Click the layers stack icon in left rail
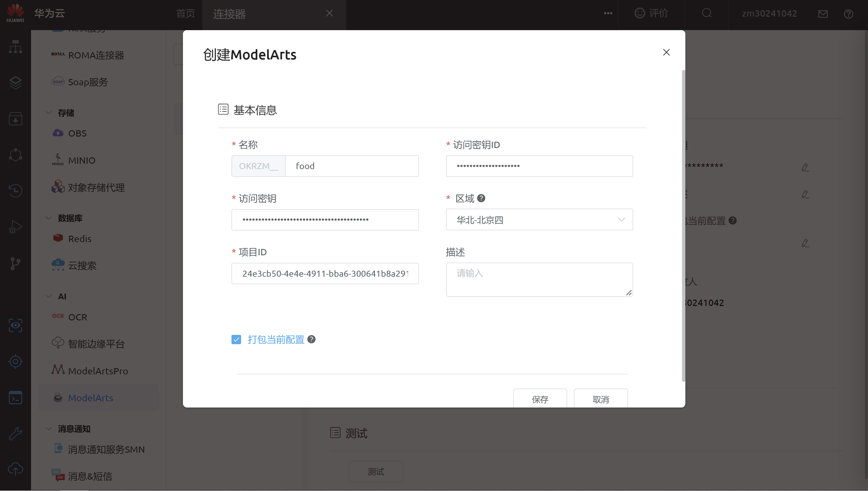 click(x=15, y=83)
